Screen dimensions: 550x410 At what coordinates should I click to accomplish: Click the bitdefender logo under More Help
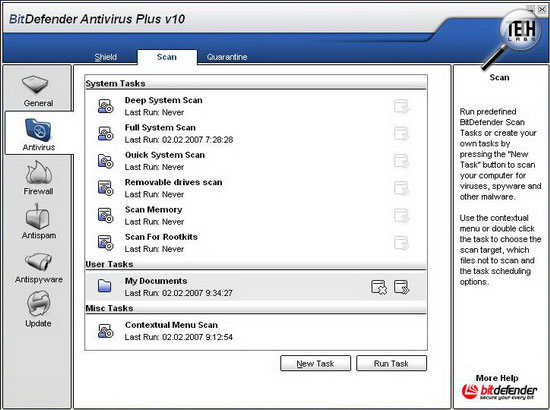click(499, 392)
